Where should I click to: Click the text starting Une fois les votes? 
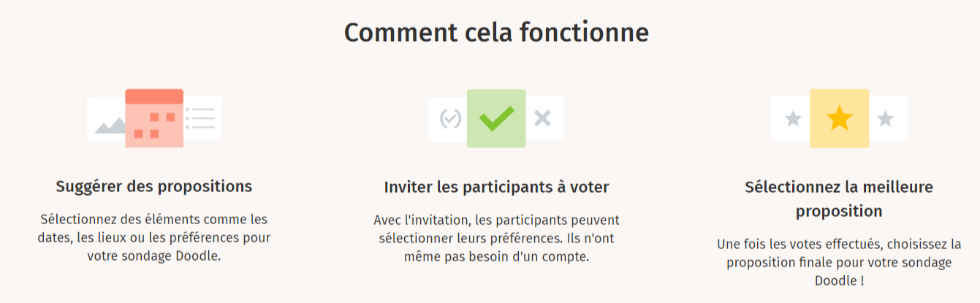click(839, 262)
